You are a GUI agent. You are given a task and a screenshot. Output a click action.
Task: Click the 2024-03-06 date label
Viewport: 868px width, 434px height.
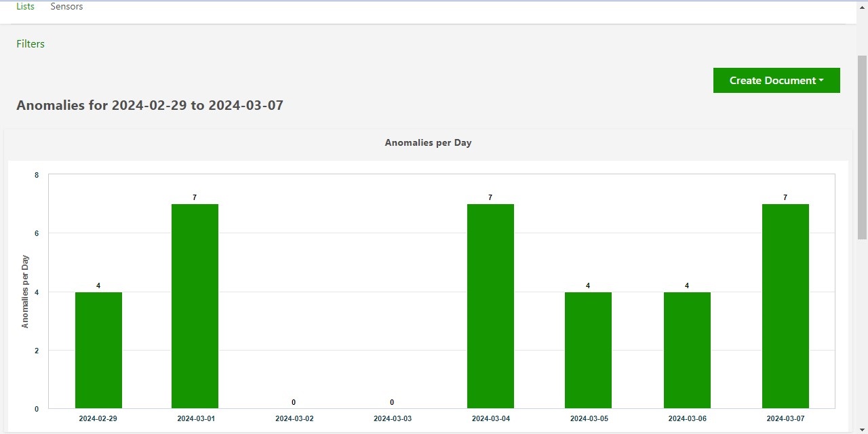pyautogui.click(x=687, y=418)
